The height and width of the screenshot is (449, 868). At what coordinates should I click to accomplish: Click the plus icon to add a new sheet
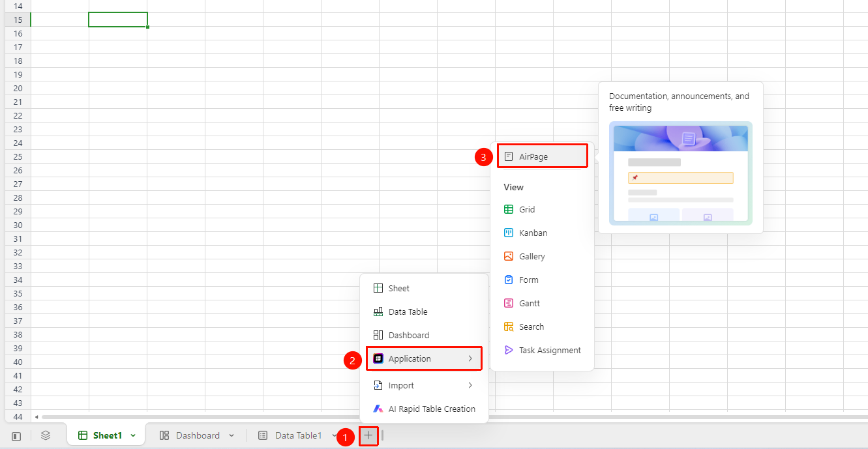[368, 435]
